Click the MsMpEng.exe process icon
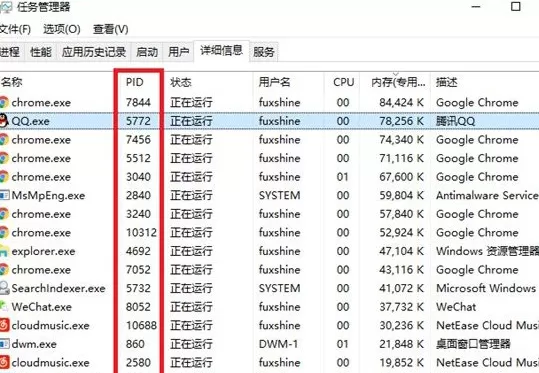539x373 pixels. 4,195
